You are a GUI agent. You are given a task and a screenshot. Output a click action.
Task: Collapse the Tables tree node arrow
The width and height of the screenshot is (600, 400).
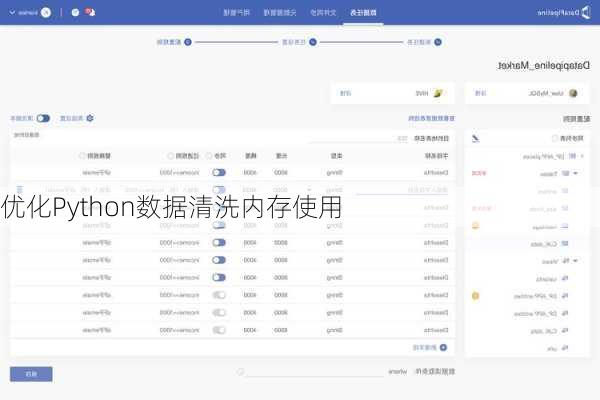coord(575,174)
